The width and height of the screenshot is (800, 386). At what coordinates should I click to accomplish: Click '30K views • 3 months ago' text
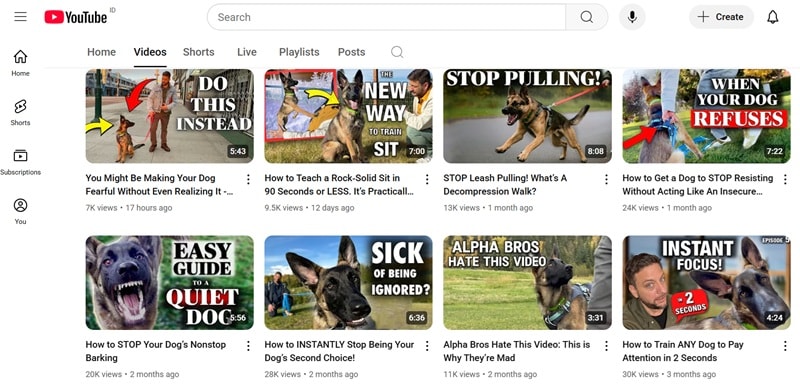[669, 374]
